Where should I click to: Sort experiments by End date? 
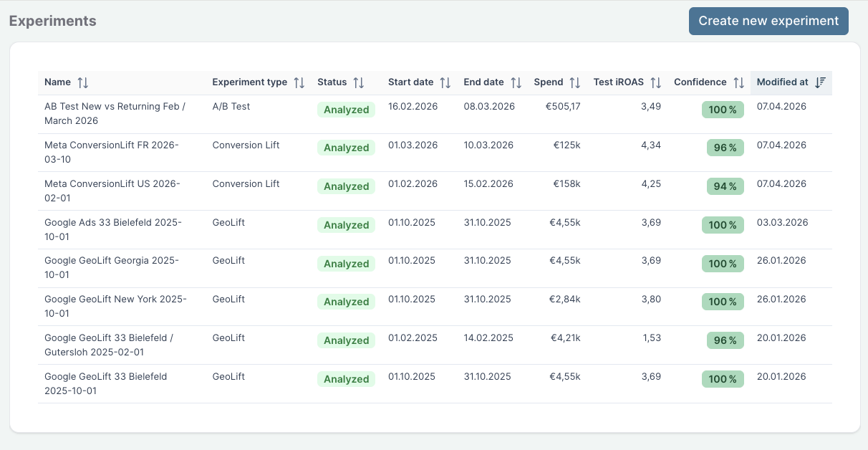pos(516,82)
